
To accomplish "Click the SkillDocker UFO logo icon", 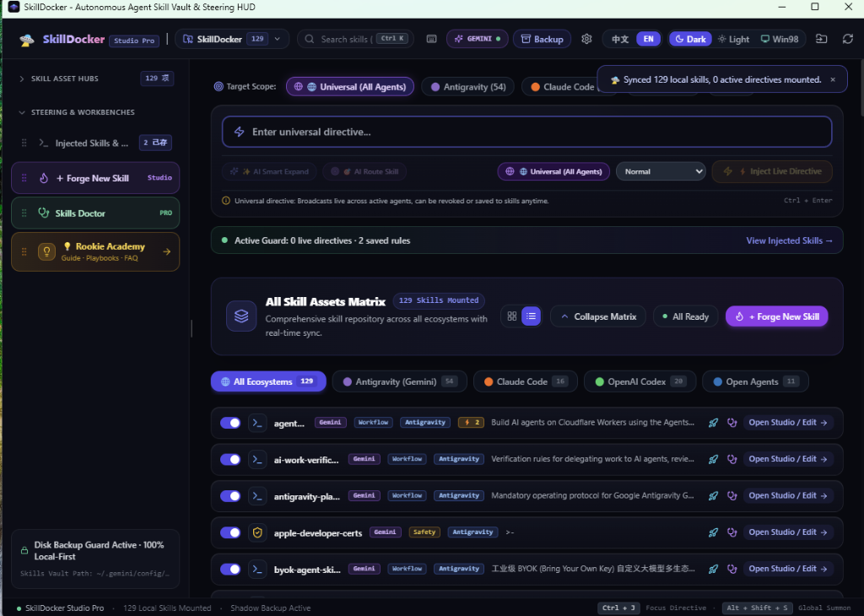I will click(x=26, y=40).
